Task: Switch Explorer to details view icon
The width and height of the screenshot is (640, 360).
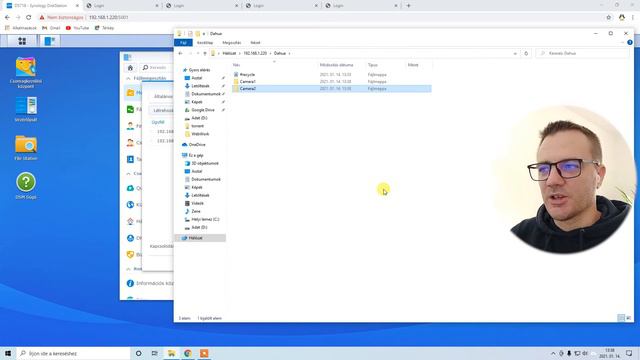Action: tap(621, 318)
